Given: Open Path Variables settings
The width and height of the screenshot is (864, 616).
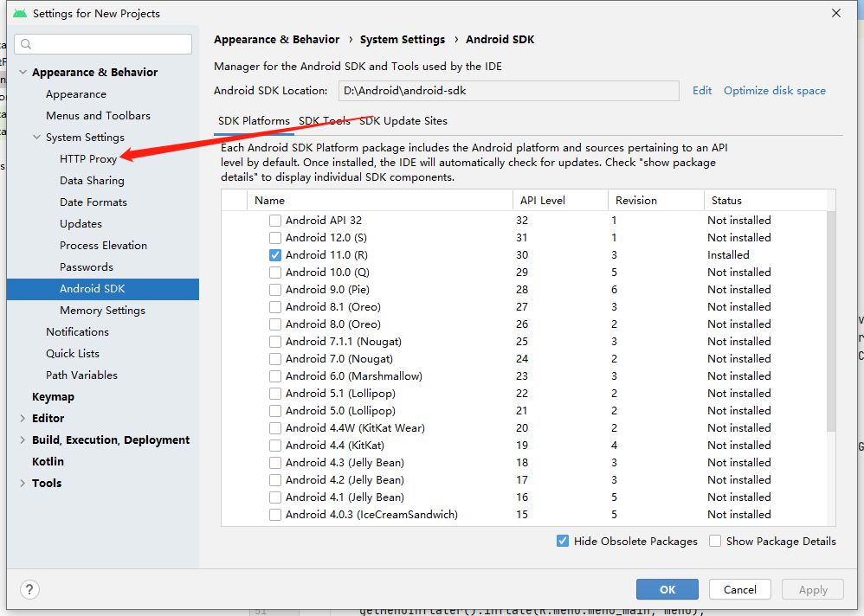Looking at the screenshot, I should pos(81,375).
